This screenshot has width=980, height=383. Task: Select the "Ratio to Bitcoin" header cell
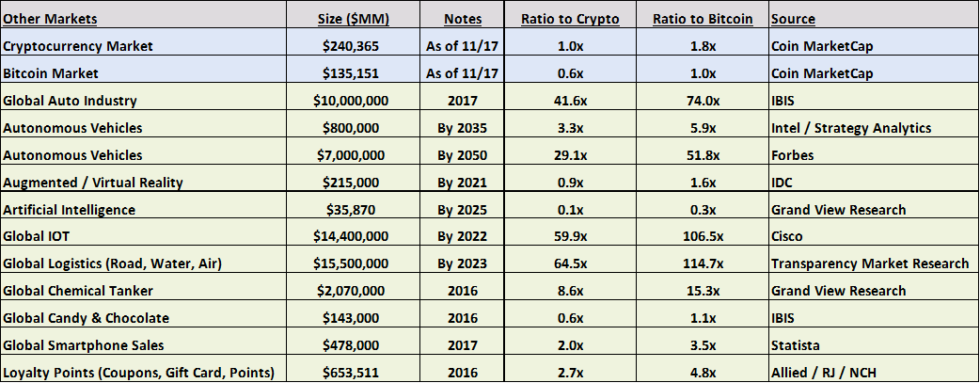[702, 18]
